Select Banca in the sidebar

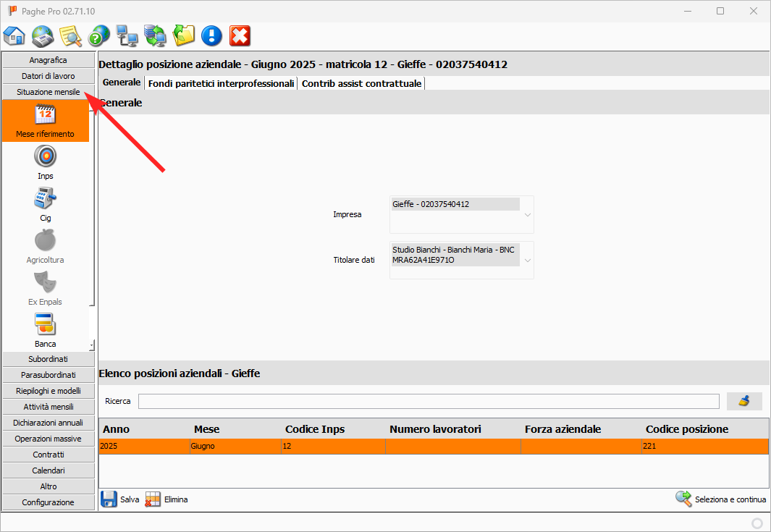[x=46, y=330]
